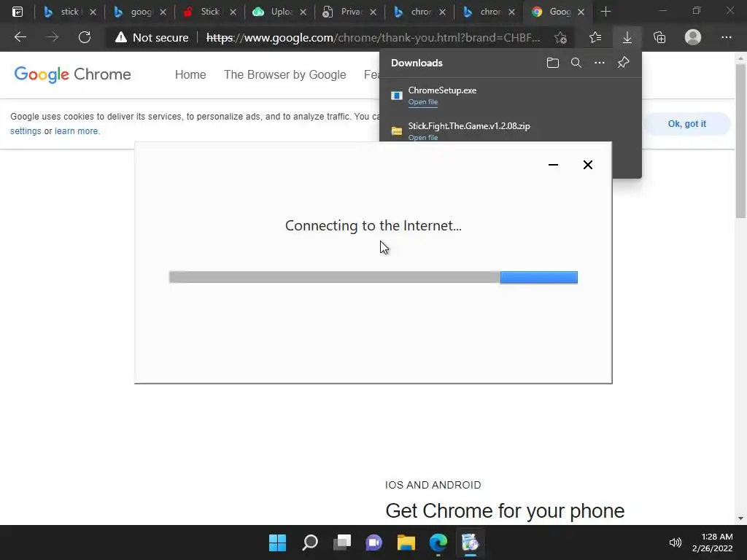Image resolution: width=747 pixels, height=560 pixels.
Task: Go back with the browser back arrow
Action: coord(20,37)
